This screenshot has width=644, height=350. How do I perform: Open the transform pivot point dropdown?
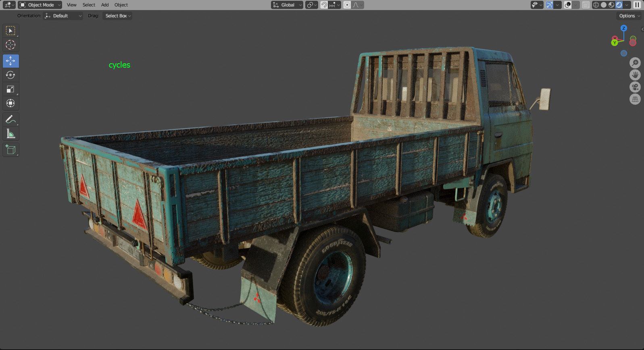pos(311,5)
